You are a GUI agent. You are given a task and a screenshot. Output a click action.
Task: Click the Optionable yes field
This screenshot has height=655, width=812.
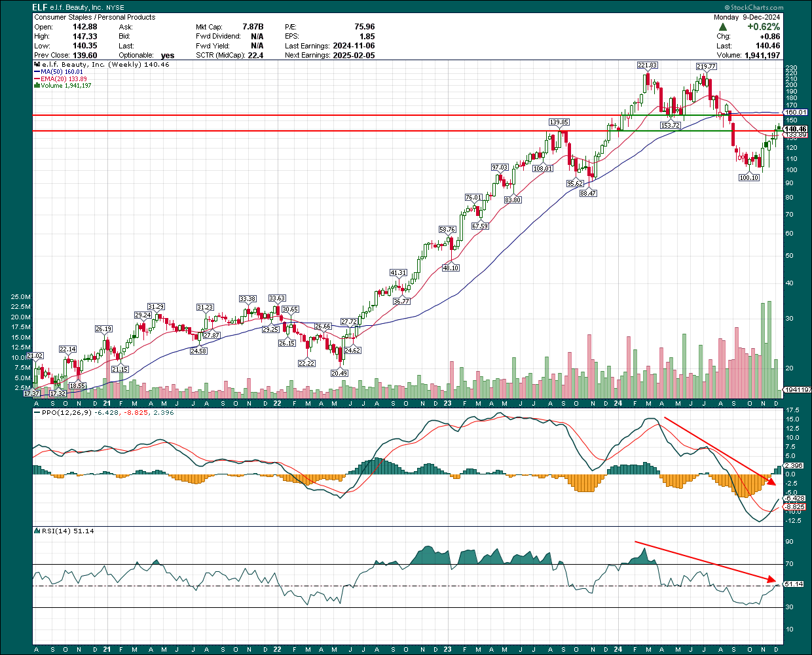point(168,55)
